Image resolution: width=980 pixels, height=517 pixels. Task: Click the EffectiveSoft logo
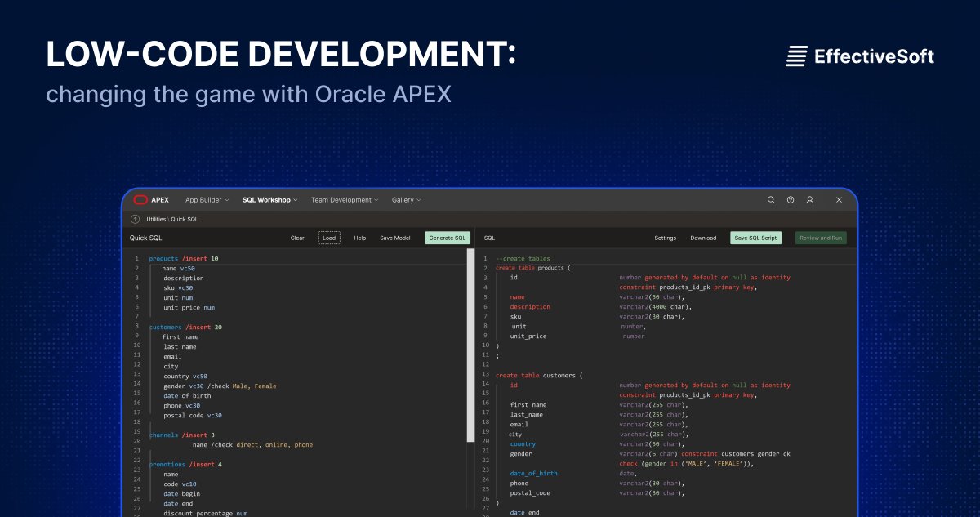click(860, 56)
